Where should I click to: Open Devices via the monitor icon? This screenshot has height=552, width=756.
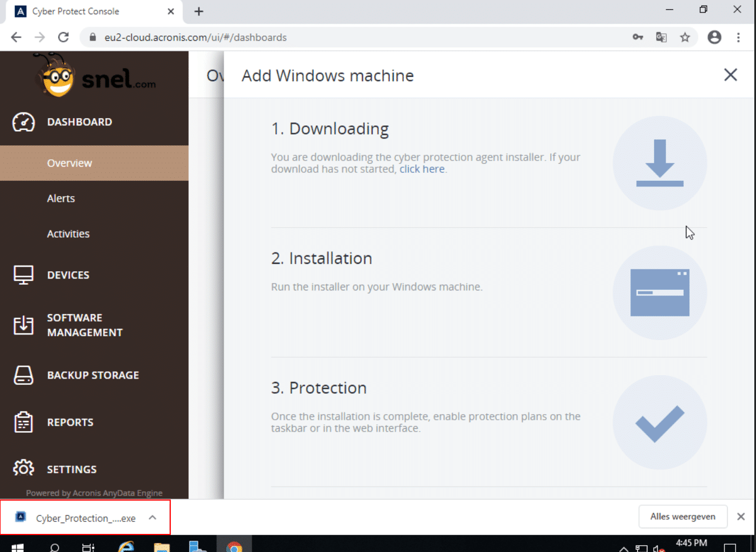click(x=24, y=275)
